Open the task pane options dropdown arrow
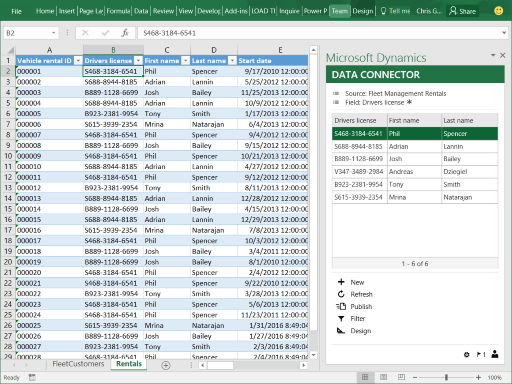The width and height of the screenshot is (512, 384). coord(493,55)
